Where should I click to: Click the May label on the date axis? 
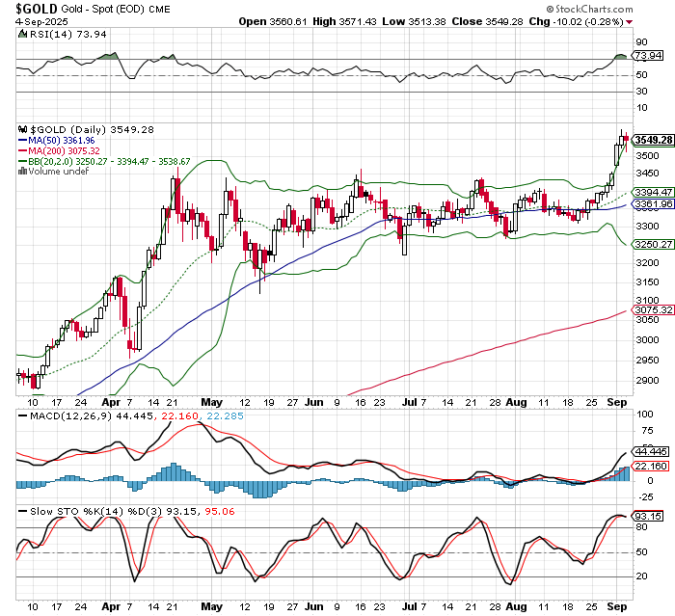211,400
